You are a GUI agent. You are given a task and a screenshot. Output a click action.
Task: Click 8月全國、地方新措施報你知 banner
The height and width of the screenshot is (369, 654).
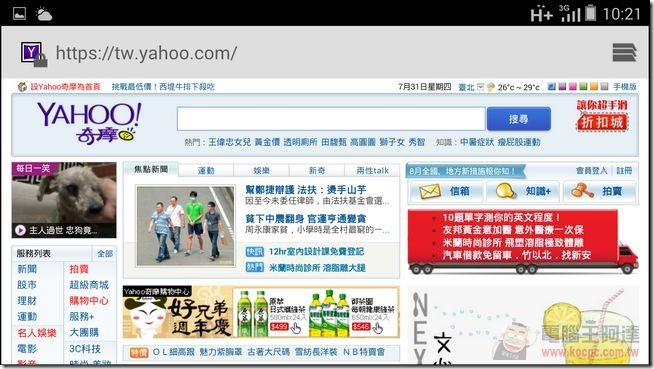click(465, 171)
